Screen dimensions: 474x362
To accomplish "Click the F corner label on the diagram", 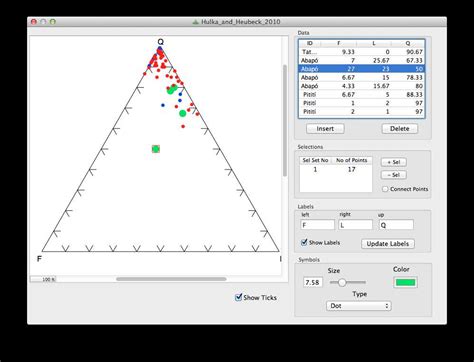I will click(39, 259).
